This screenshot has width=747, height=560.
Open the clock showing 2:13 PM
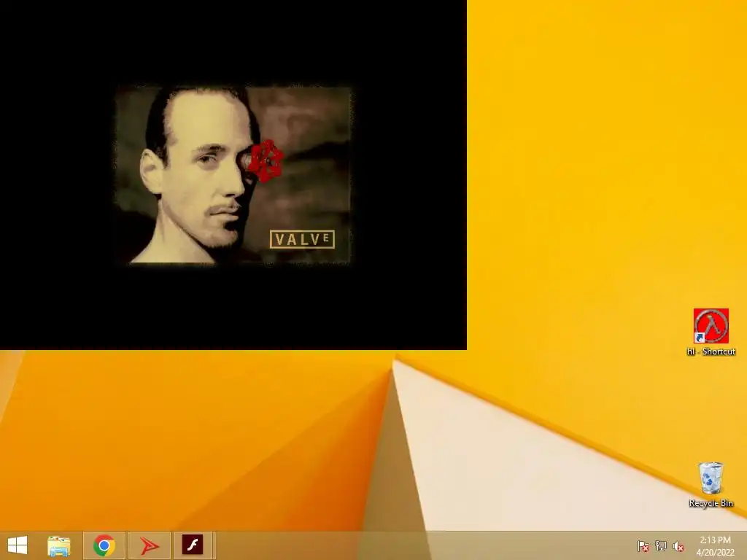(715, 546)
